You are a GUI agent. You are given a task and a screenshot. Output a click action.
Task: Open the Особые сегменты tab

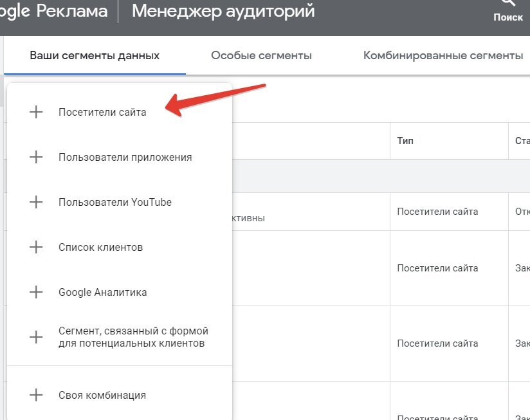click(x=261, y=55)
